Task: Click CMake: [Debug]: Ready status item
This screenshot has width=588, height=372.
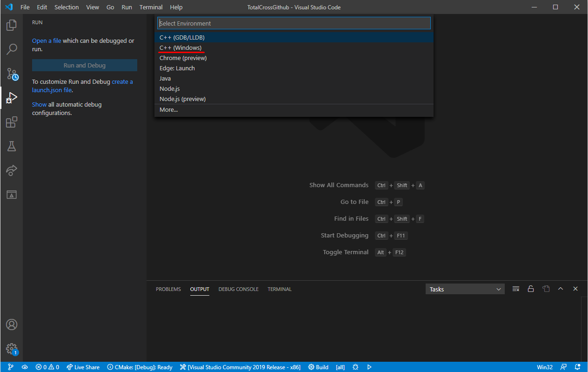Action: [x=140, y=367]
